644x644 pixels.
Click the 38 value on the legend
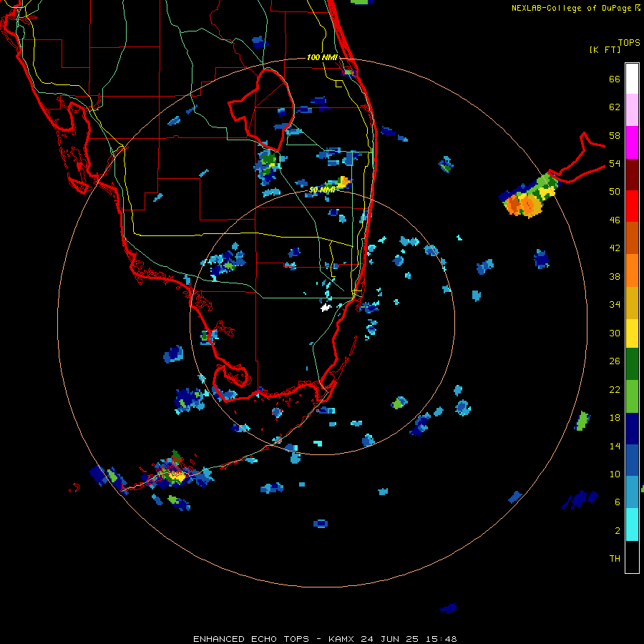pos(615,276)
